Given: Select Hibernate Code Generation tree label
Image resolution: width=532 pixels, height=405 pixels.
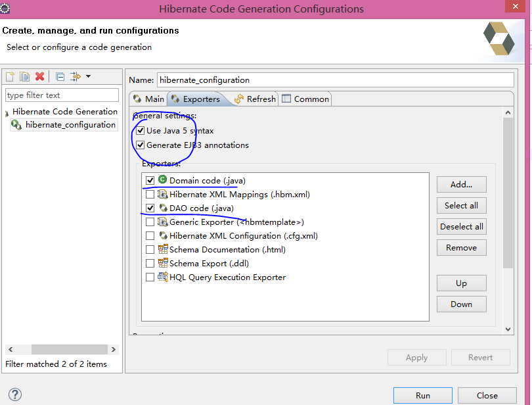Looking at the screenshot, I should click(x=65, y=112).
